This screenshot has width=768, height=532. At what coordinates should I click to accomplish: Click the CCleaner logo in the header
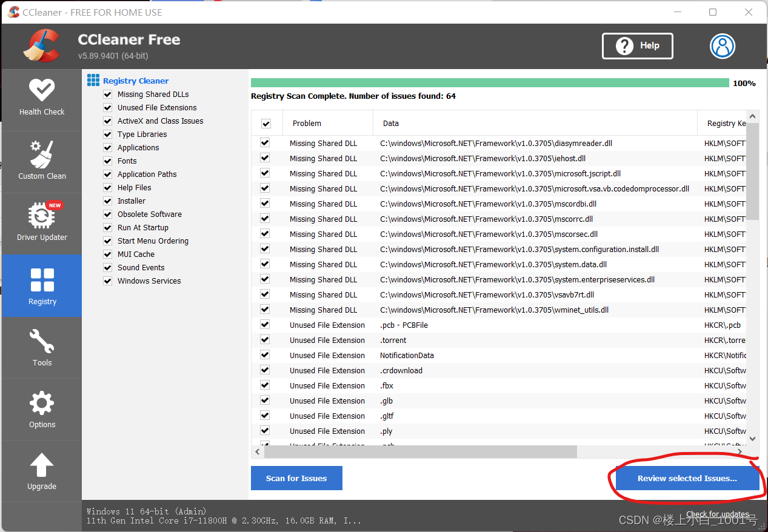[42, 45]
